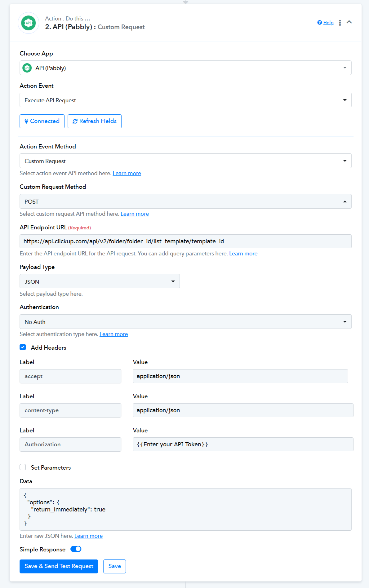Collapse the action step with chevron
The width and height of the screenshot is (369, 588).
(x=349, y=22)
